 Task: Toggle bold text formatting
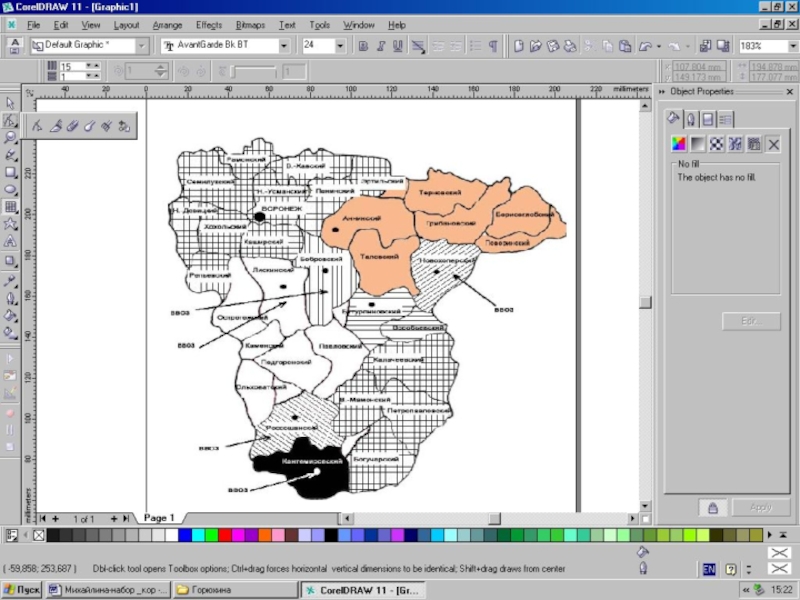364,46
